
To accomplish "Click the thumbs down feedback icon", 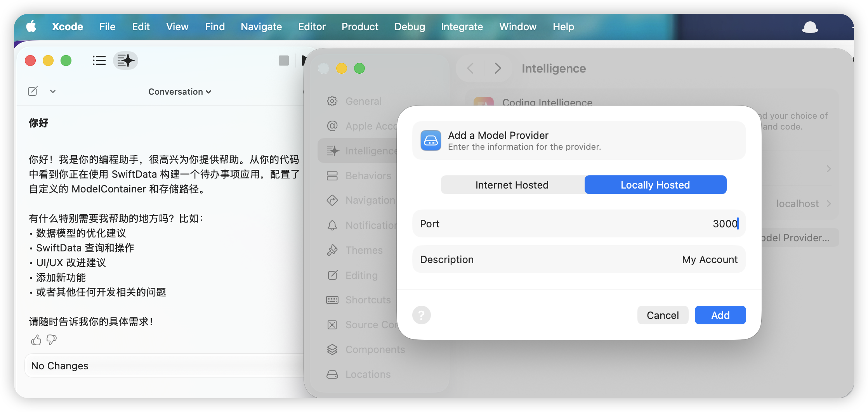I will [x=52, y=340].
